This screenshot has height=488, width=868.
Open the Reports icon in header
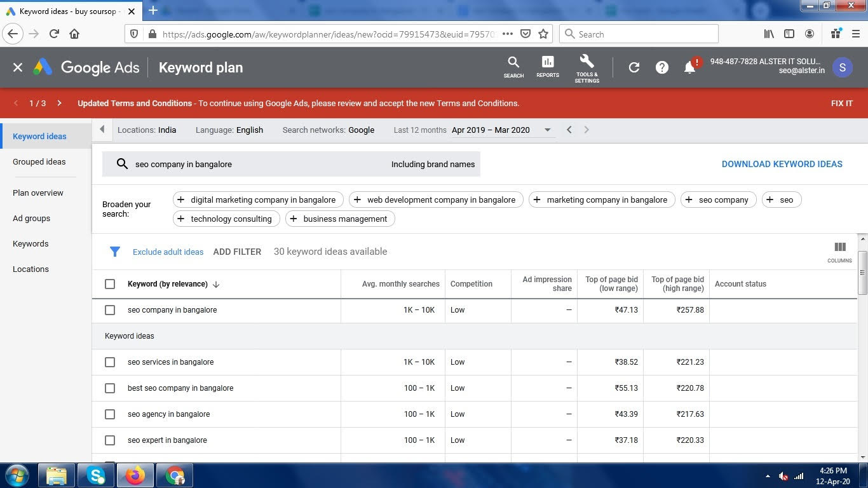pyautogui.click(x=547, y=66)
